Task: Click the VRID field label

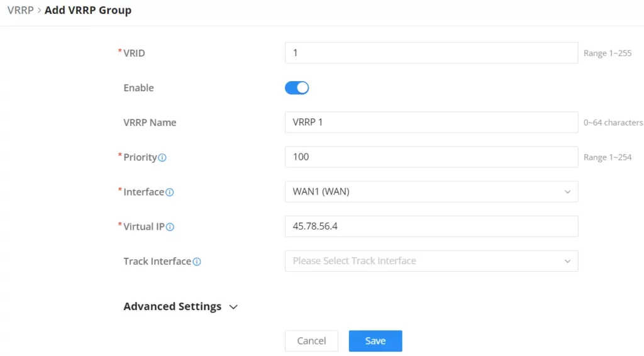Action: (134, 53)
